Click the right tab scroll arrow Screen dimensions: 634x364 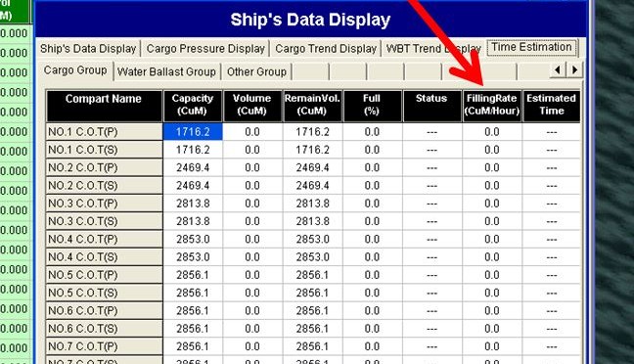tap(574, 70)
